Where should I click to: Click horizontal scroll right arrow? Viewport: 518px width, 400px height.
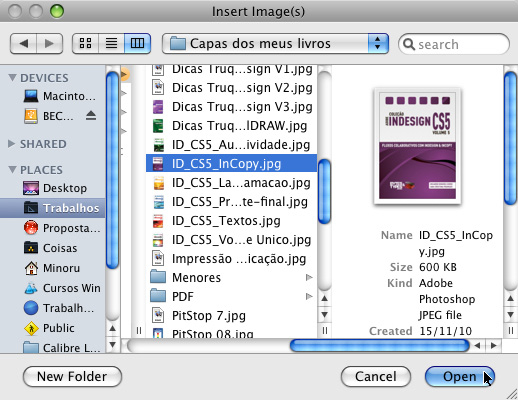point(494,346)
